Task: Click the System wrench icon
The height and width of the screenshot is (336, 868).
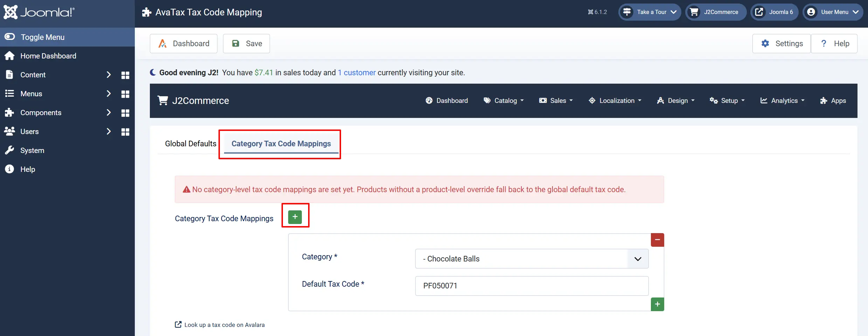Action: coord(9,150)
